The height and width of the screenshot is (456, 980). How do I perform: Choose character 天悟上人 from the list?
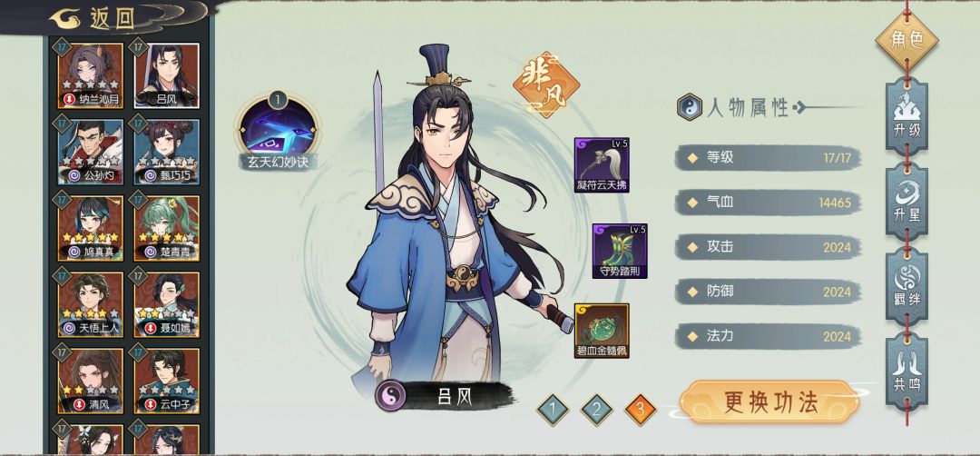pos(91,304)
